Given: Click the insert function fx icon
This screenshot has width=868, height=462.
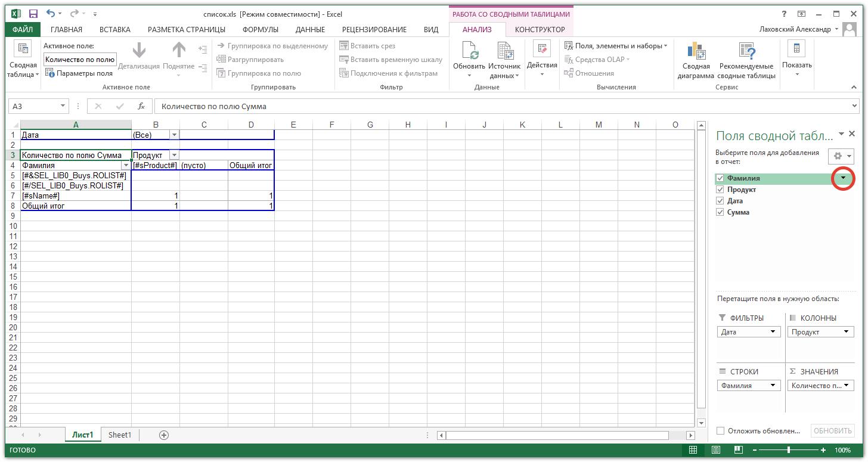Looking at the screenshot, I should tap(141, 106).
